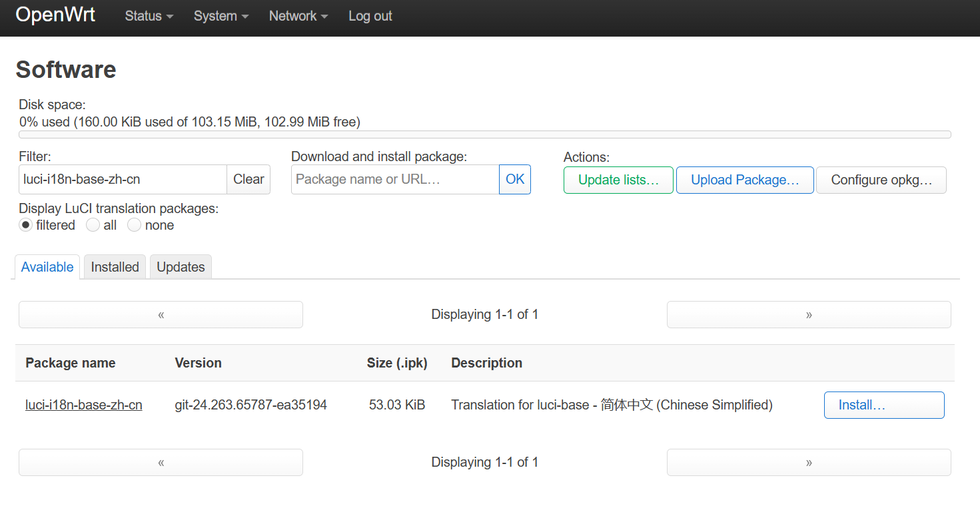Click previous page button below table
Viewport: 980px width, 510px height.
click(161, 462)
